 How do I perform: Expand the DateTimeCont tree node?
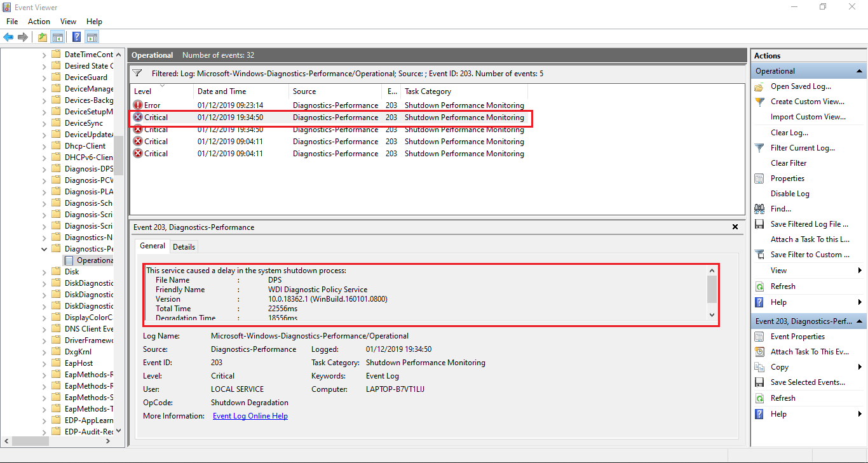click(44, 55)
